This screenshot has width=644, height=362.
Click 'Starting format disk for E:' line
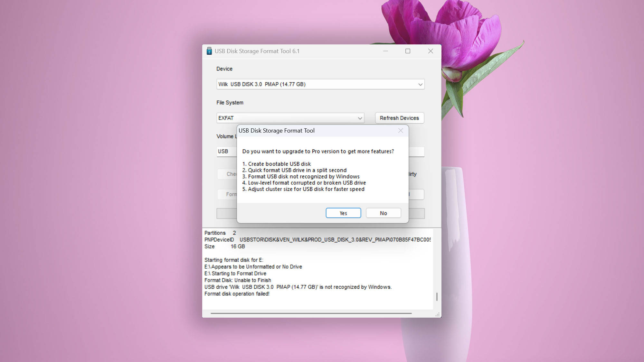click(234, 260)
